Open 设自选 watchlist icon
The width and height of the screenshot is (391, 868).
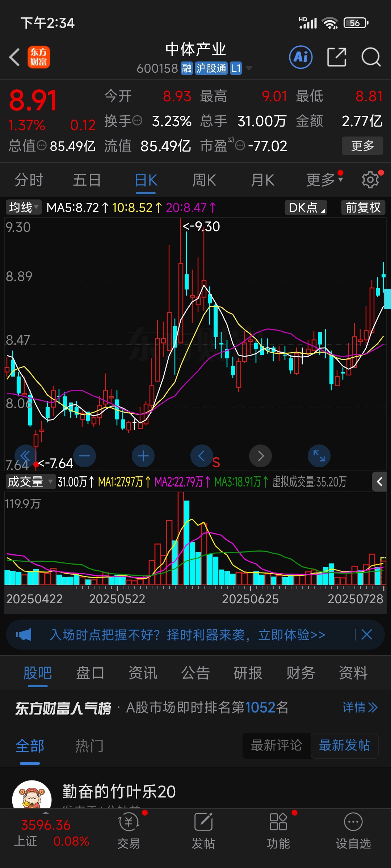(x=353, y=831)
